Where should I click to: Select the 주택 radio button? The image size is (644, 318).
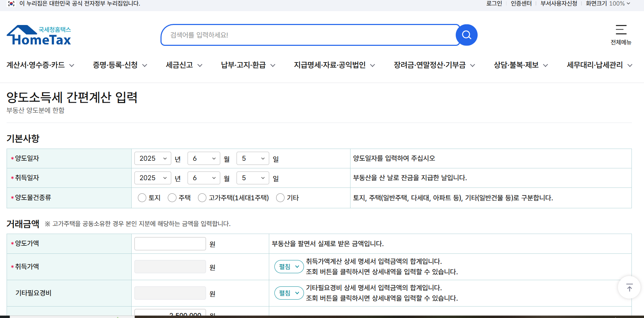pos(172,198)
